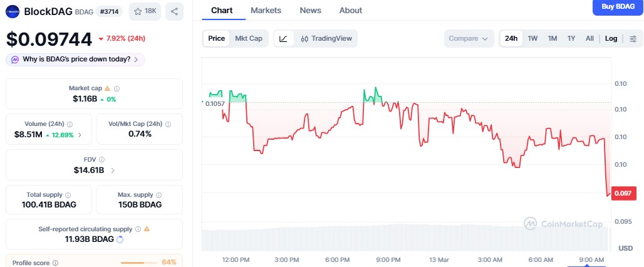This screenshot has width=644, height=267.
Task: Click the red 0.097 price marker
Action: (624, 194)
